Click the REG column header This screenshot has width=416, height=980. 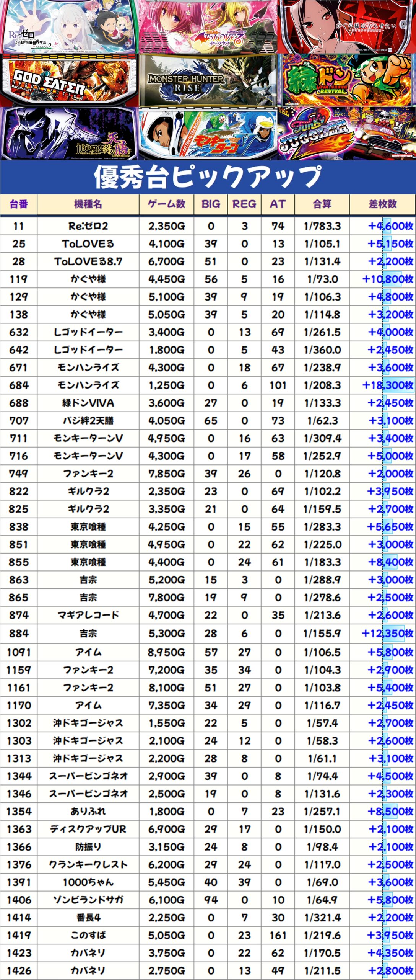244,204
